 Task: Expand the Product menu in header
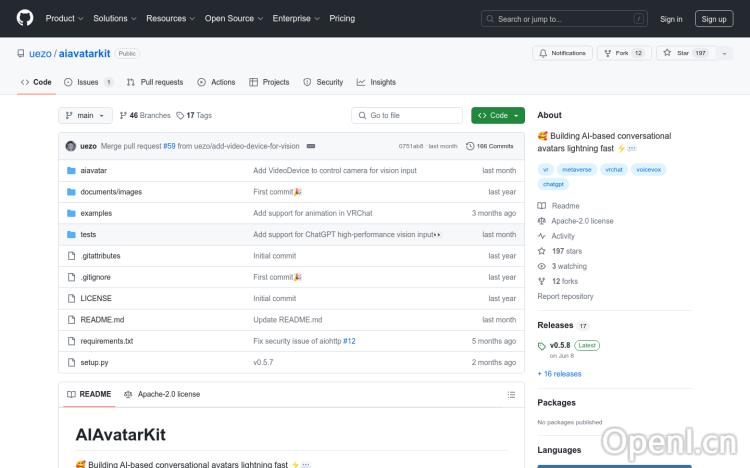(64, 18)
